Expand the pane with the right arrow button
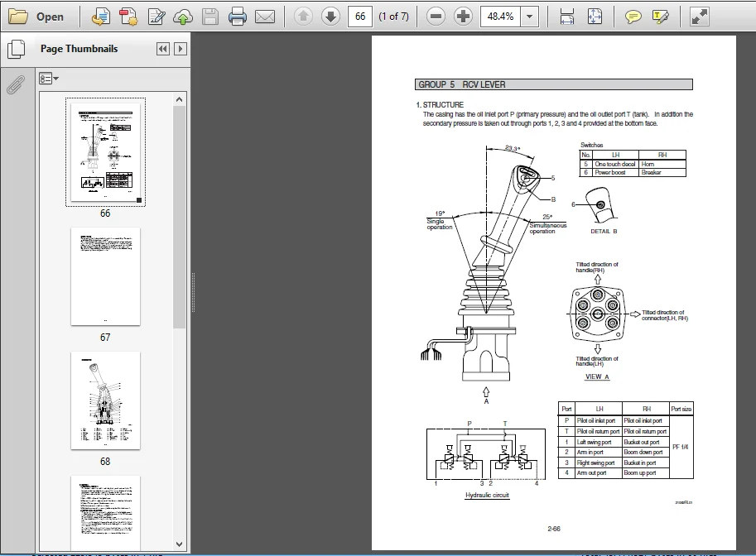The height and width of the screenshot is (556, 756). point(181,49)
